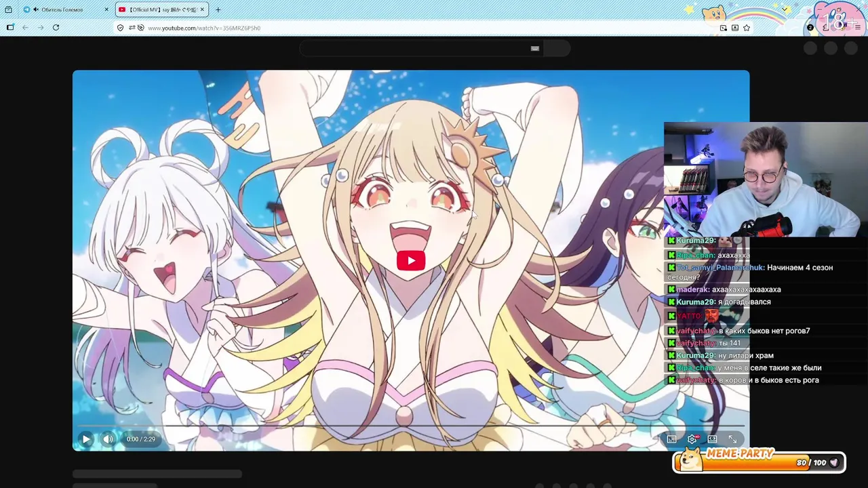Click chat message 'в каких быков нет рогов7'

(764, 331)
